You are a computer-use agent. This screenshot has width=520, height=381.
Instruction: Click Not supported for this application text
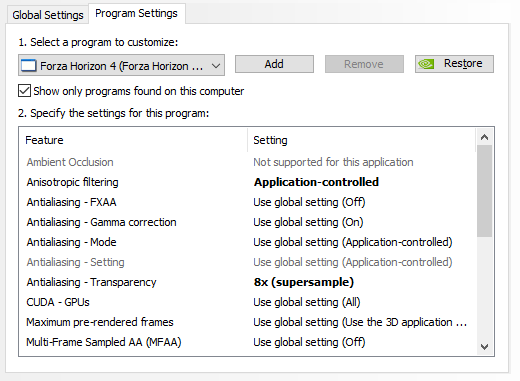pyautogui.click(x=333, y=162)
